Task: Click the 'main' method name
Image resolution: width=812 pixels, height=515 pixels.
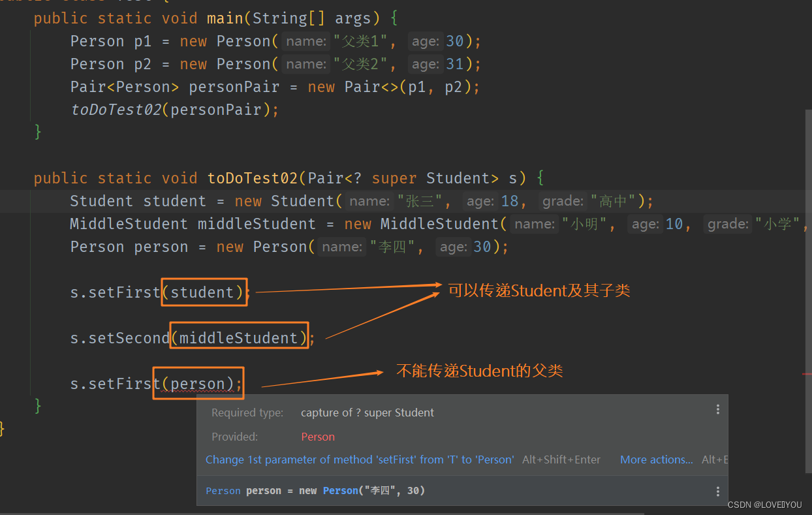Action: 226,18
